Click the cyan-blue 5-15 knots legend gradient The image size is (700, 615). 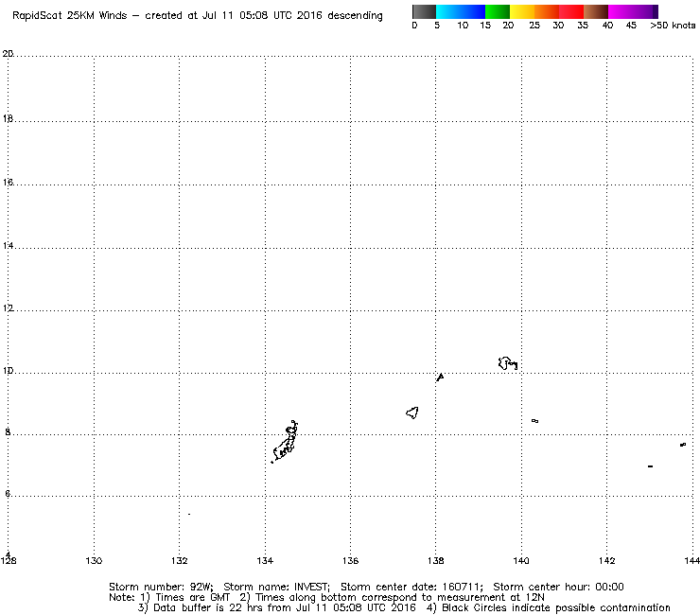[461, 11]
